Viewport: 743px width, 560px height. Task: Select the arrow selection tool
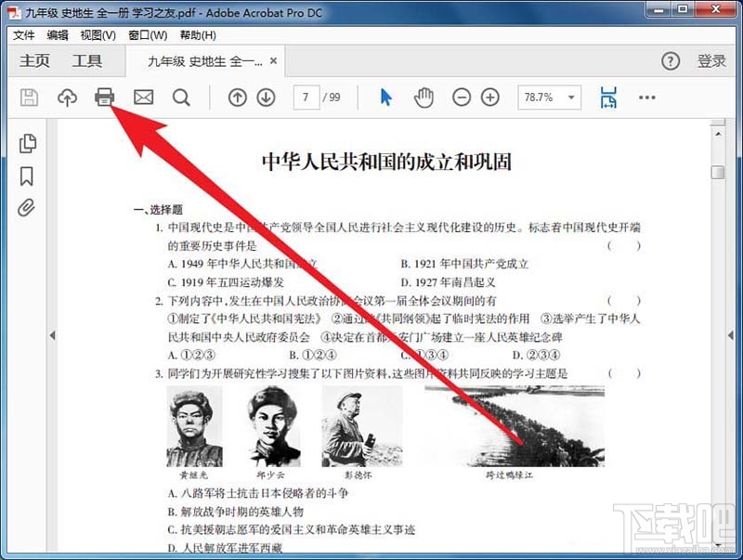click(385, 98)
